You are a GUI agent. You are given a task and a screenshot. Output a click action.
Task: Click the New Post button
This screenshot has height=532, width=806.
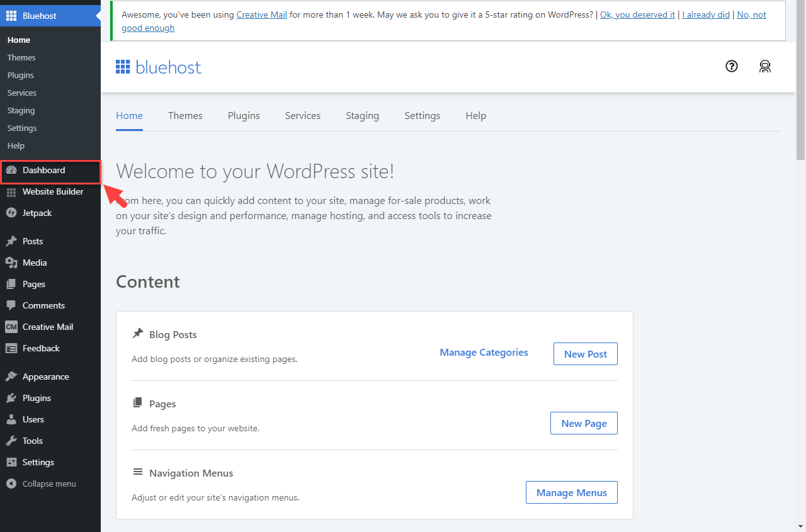coord(585,354)
